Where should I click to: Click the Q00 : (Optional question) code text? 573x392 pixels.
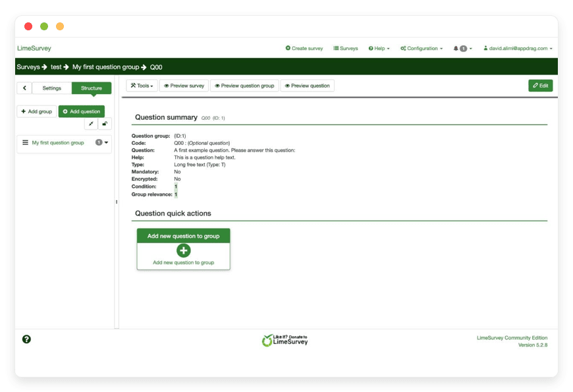pos(202,143)
